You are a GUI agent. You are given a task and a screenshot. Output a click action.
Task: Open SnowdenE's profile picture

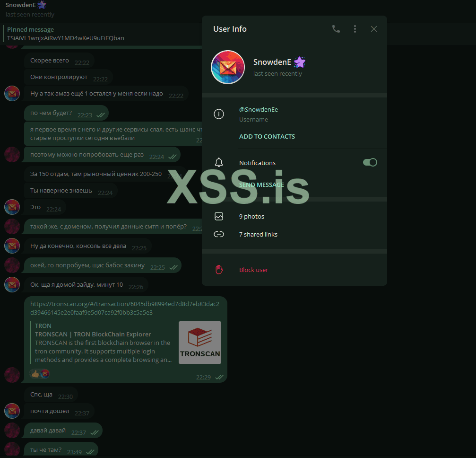228,67
